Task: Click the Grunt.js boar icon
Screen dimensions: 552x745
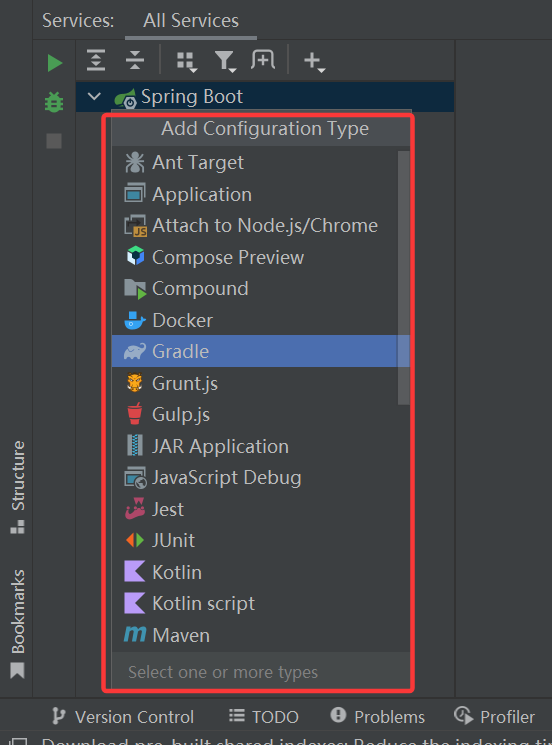Action: coord(135,382)
